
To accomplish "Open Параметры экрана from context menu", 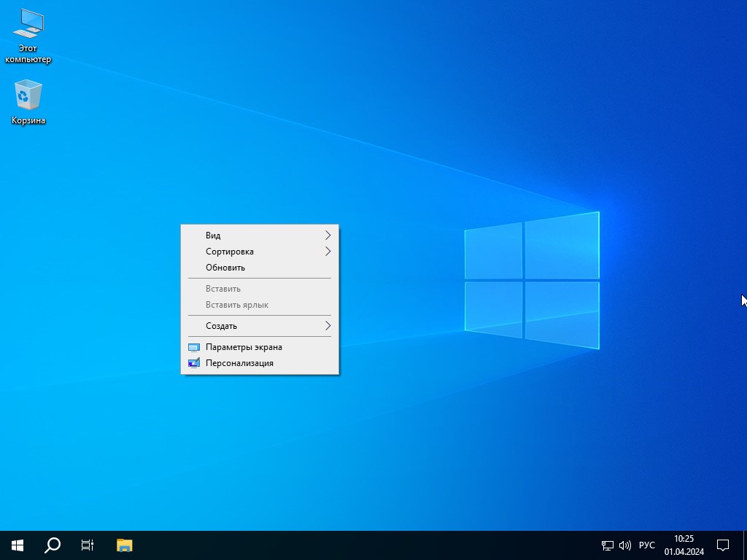I will 244,347.
